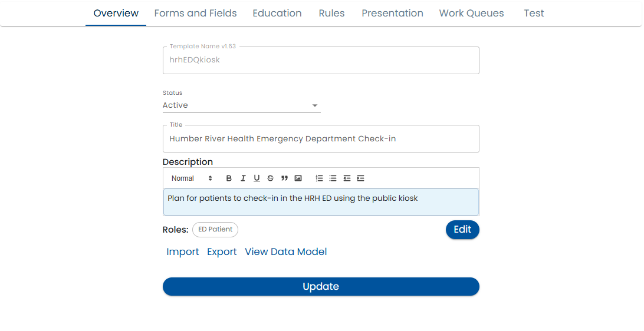644x331 pixels.
Task: Start a bulleted list in description
Action: [x=333, y=178]
